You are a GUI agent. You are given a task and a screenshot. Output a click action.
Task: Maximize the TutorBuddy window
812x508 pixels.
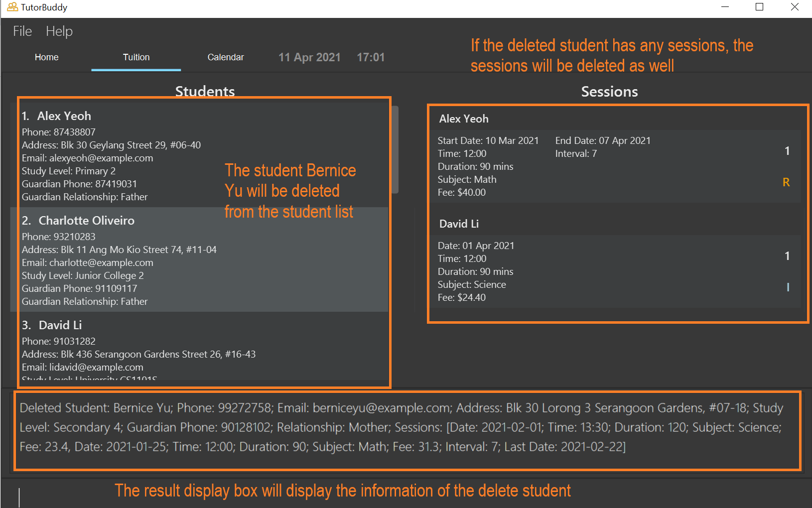click(760, 7)
